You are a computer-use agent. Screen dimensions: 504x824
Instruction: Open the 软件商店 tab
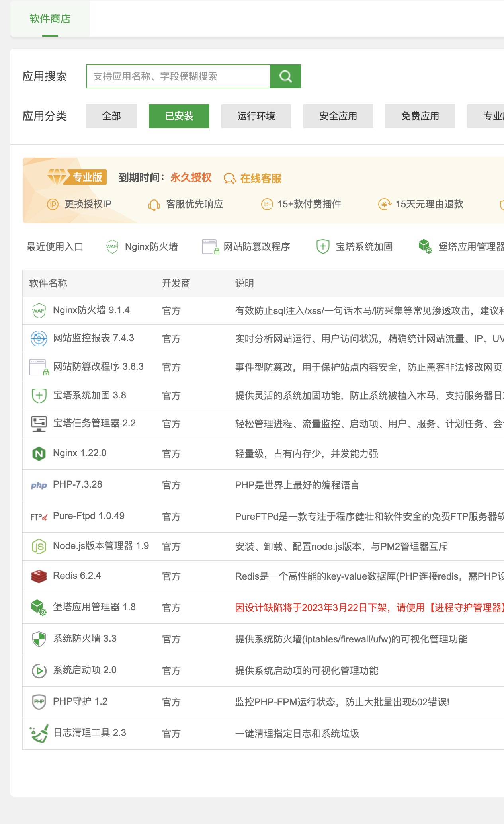50,19
